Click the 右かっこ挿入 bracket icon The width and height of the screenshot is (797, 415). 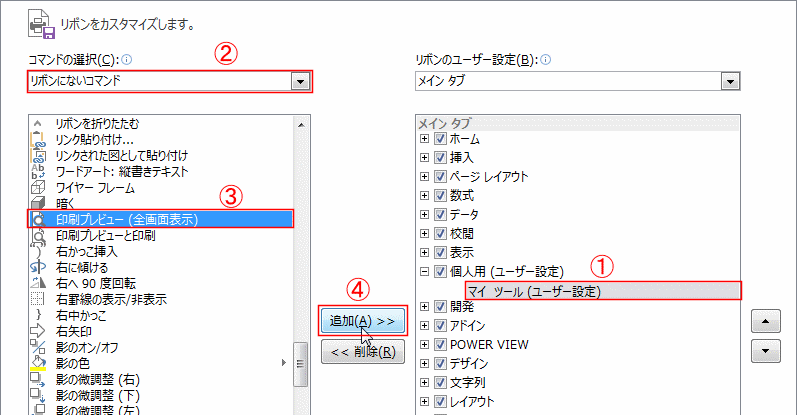[38, 251]
